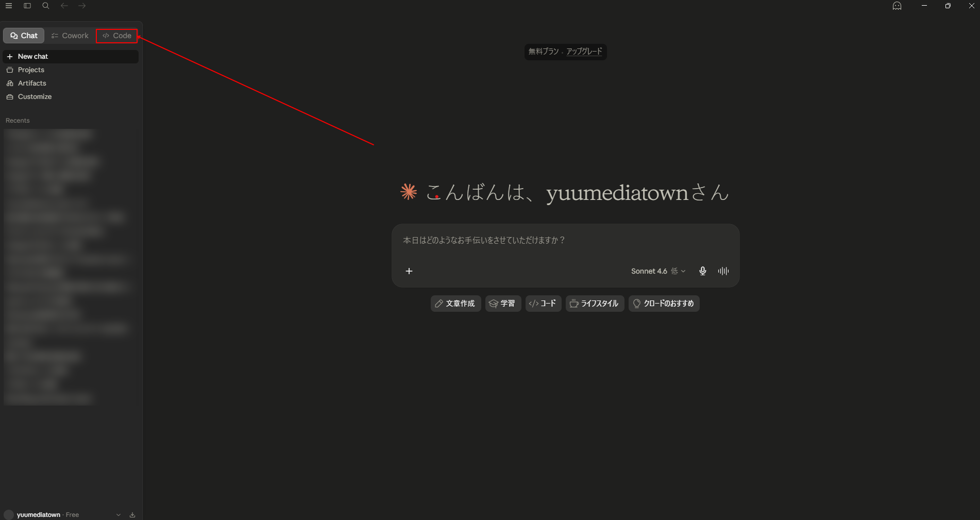The image size is (980, 520).
Task: Switch to the Chat tab
Action: click(24, 36)
